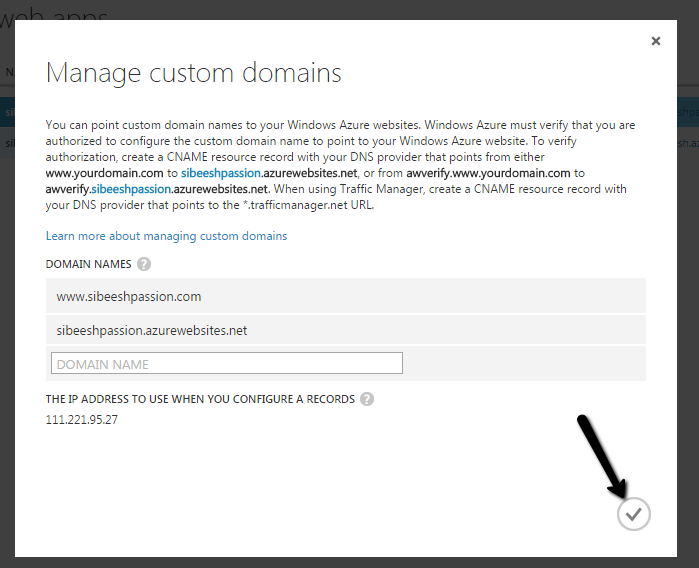Image resolution: width=699 pixels, height=568 pixels.
Task: Open Learn more about managing custom domains
Action: 166,236
